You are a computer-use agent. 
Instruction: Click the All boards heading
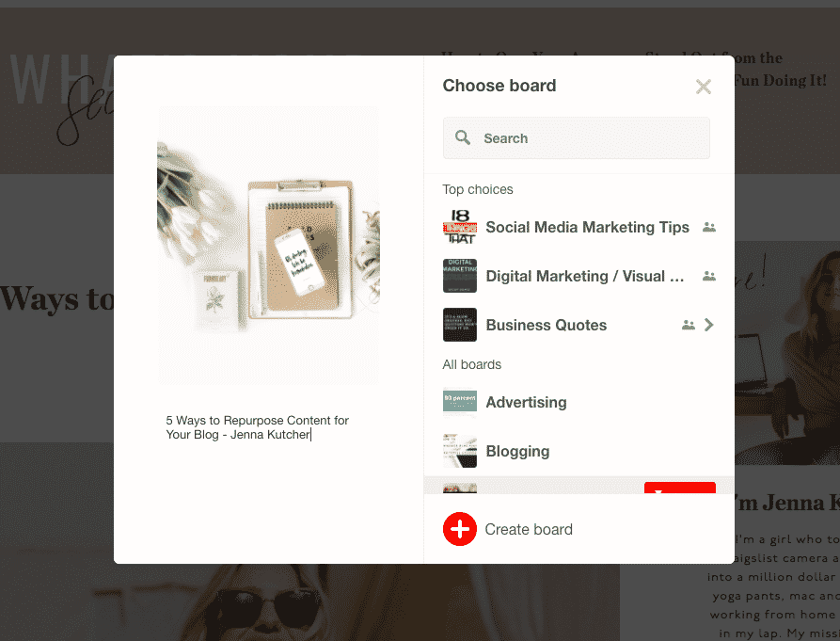(472, 364)
